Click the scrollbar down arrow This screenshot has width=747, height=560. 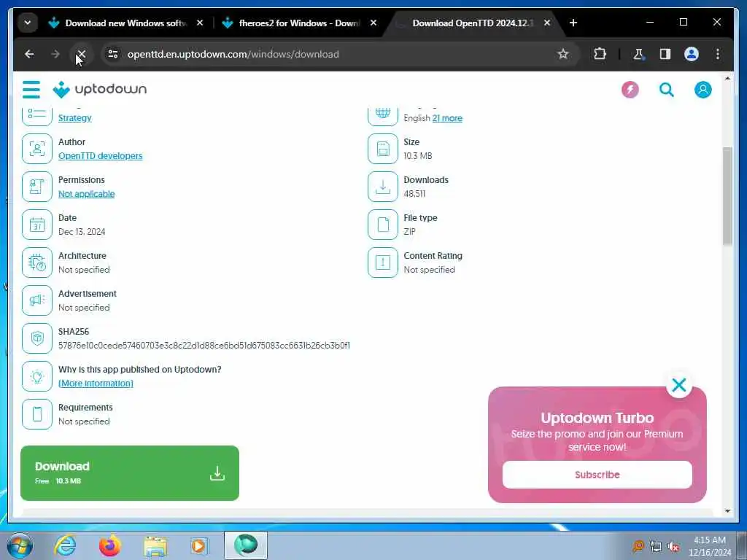click(x=727, y=511)
